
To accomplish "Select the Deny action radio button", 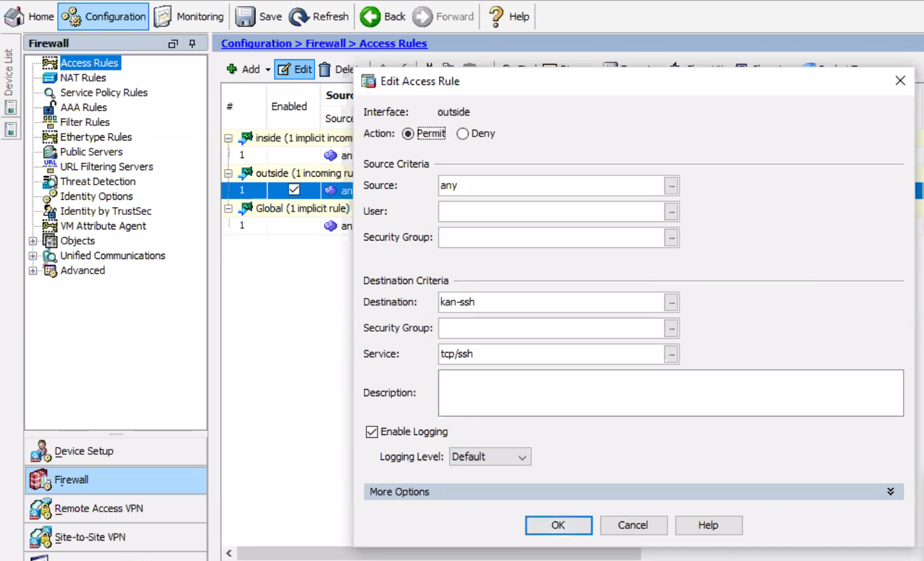I will pos(463,134).
